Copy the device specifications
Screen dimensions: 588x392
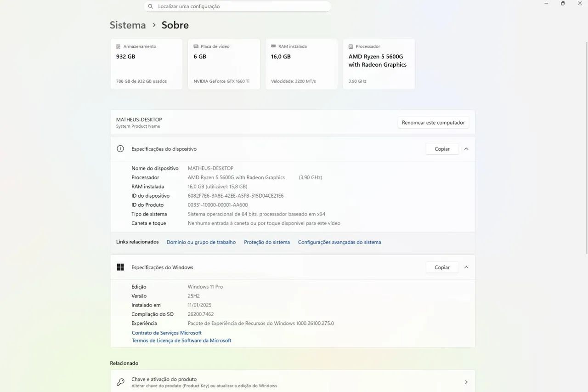[x=442, y=149]
